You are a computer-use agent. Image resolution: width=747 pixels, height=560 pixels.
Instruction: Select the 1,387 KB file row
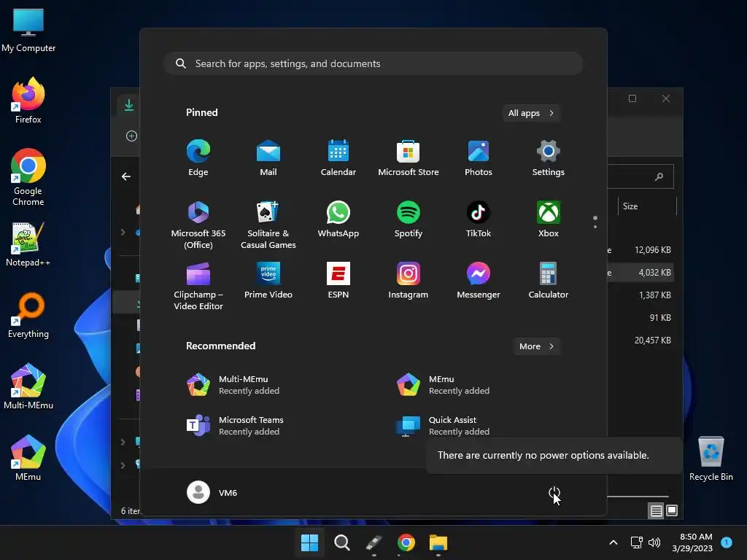(640, 295)
